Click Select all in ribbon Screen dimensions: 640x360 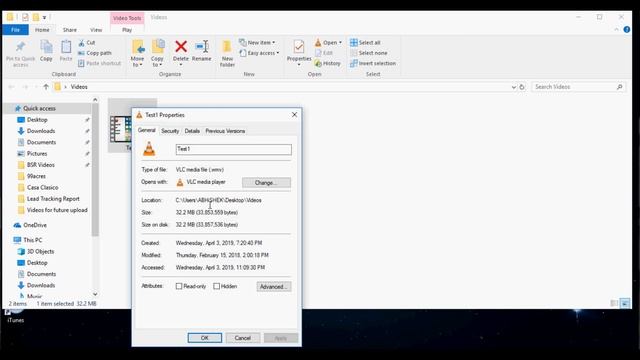pyautogui.click(x=365, y=42)
